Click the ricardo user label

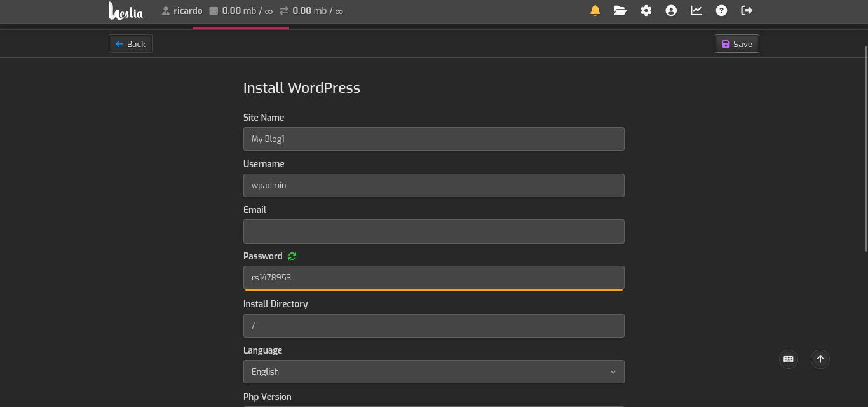[182, 11]
